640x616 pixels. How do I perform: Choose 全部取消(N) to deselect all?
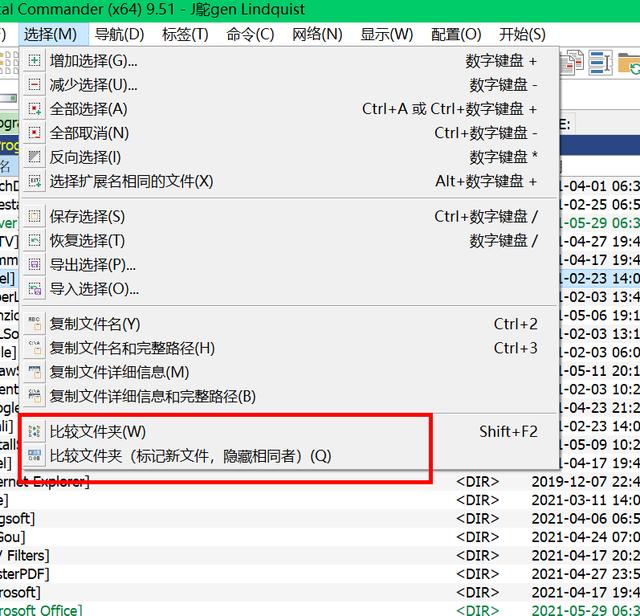tap(89, 133)
